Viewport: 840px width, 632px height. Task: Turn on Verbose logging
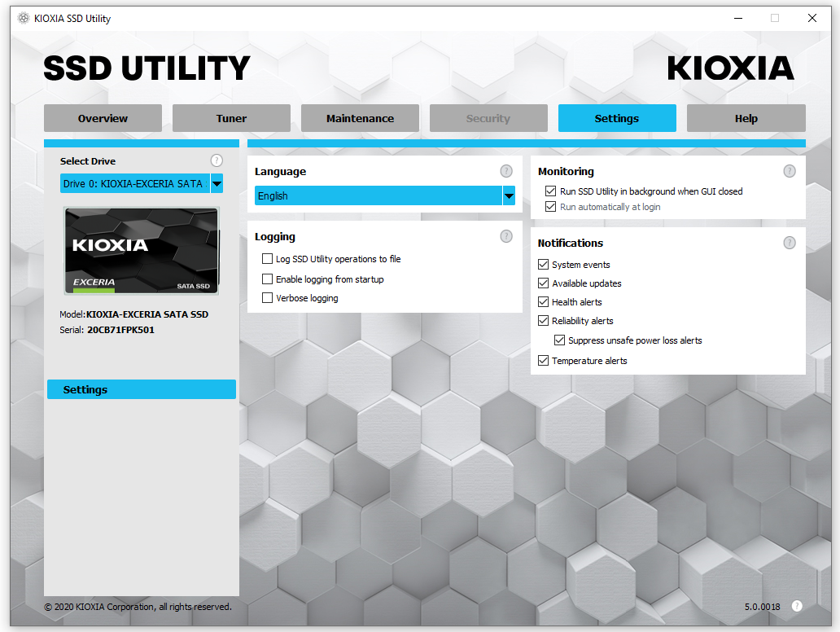pos(267,297)
